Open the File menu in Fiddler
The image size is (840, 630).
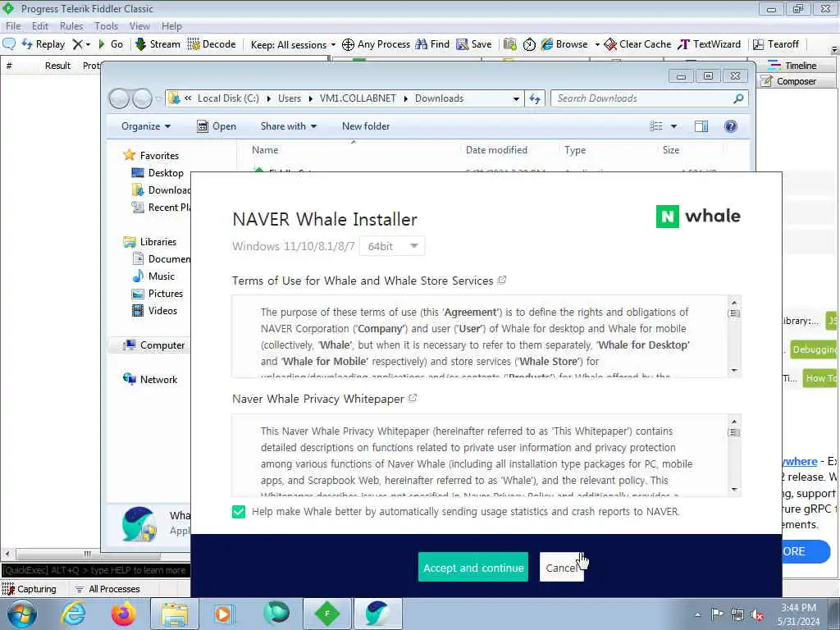13,26
